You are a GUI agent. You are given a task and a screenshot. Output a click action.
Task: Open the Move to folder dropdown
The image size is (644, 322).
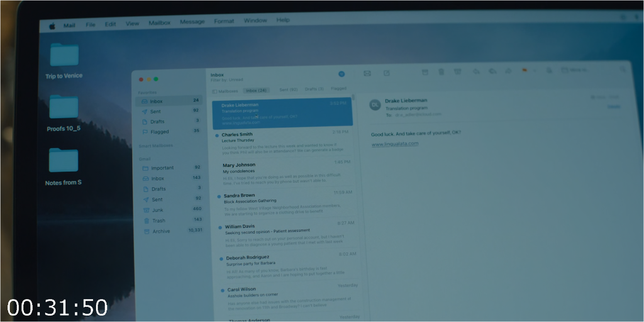click(x=575, y=70)
